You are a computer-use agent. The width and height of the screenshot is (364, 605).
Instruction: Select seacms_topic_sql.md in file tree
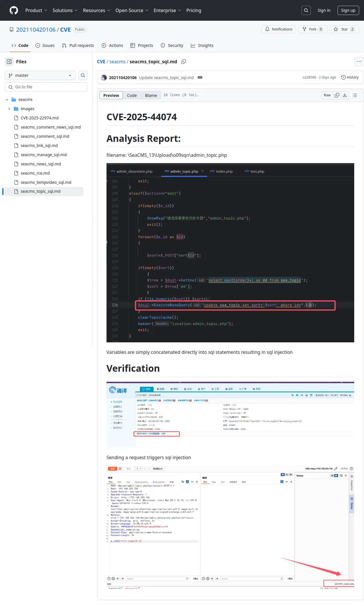pyautogui.click(x=44, y=192)
